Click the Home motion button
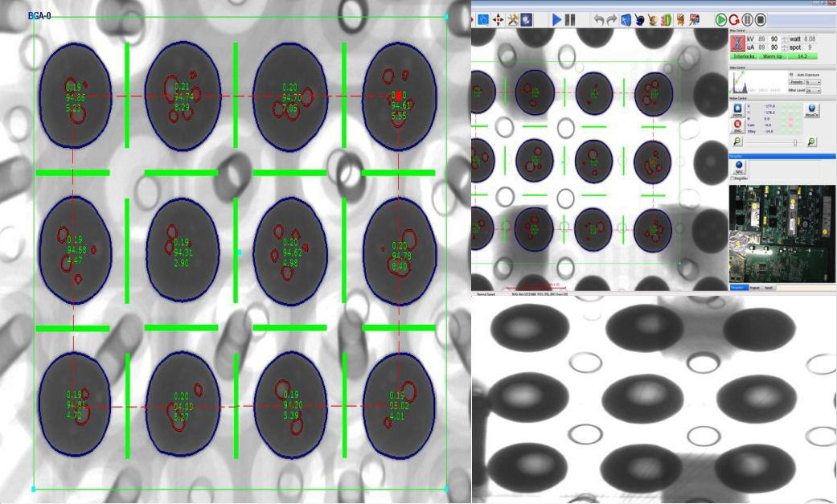Viewport: 837px width, 504px height. 738,110
